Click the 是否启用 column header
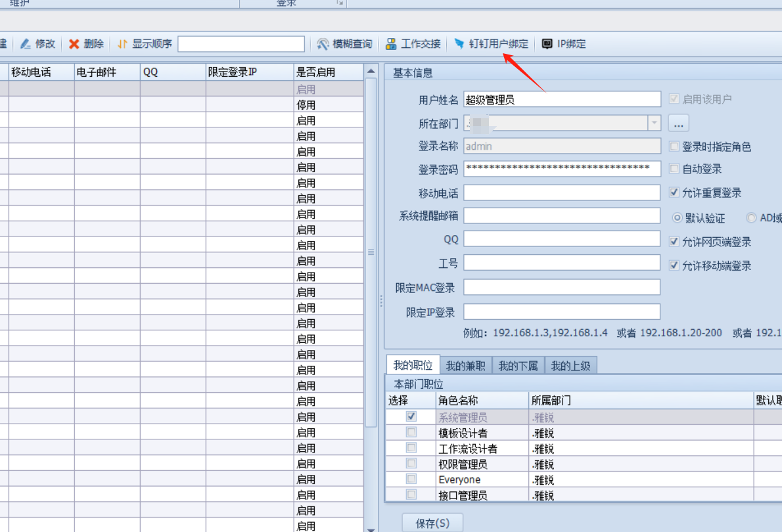782x532 pixels. tap(329, 72)
